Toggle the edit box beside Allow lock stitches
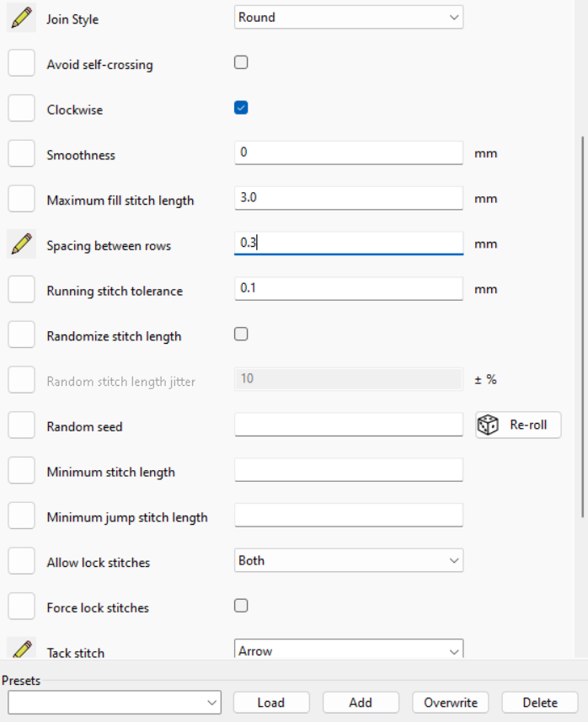This screenshot has height=722, width=588. click(21, 561)
